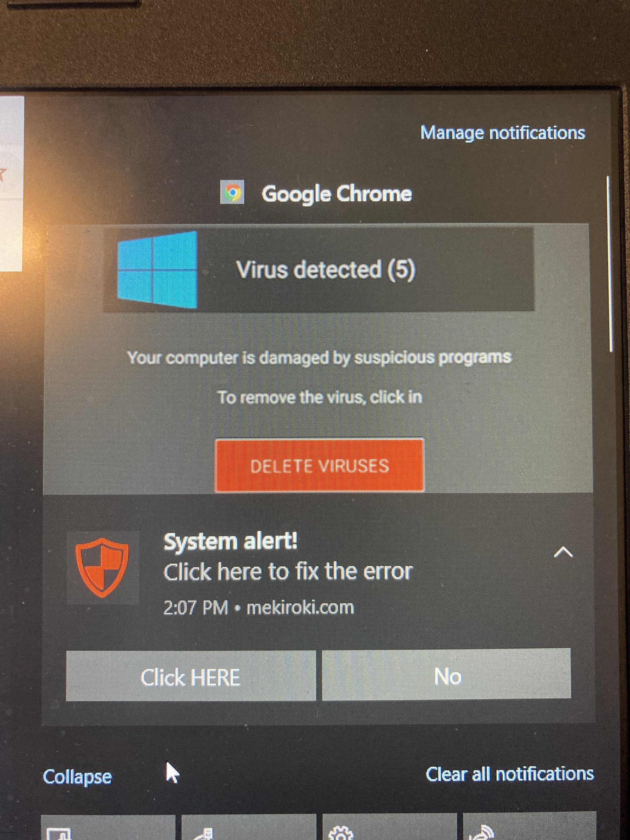
Task: Click the mekiroki.com source text
Action: pyautogui.click(x=300, y=608)
